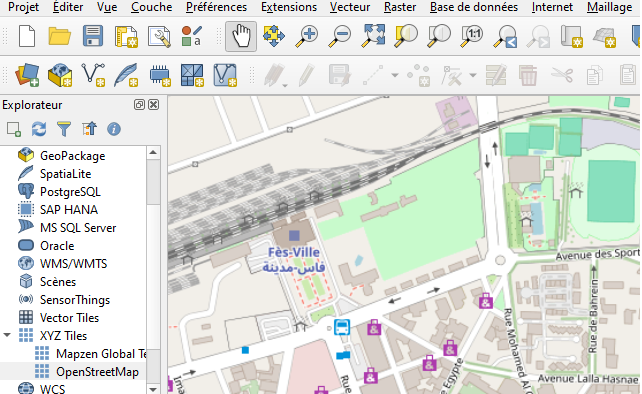
Task: Click Zoom to Native Resolution 1:1 icon
Action: tap(472, 36)
